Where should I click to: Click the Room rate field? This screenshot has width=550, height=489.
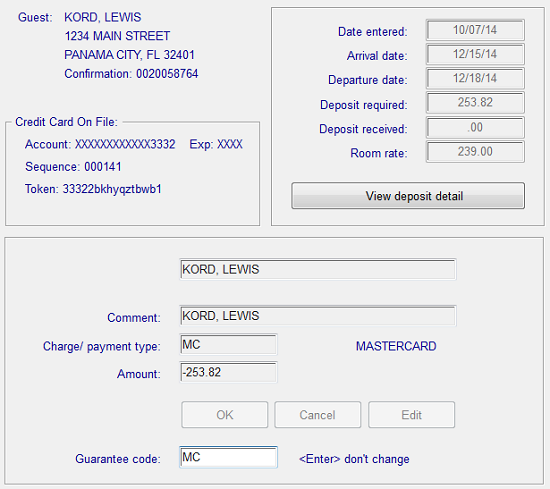475,152
